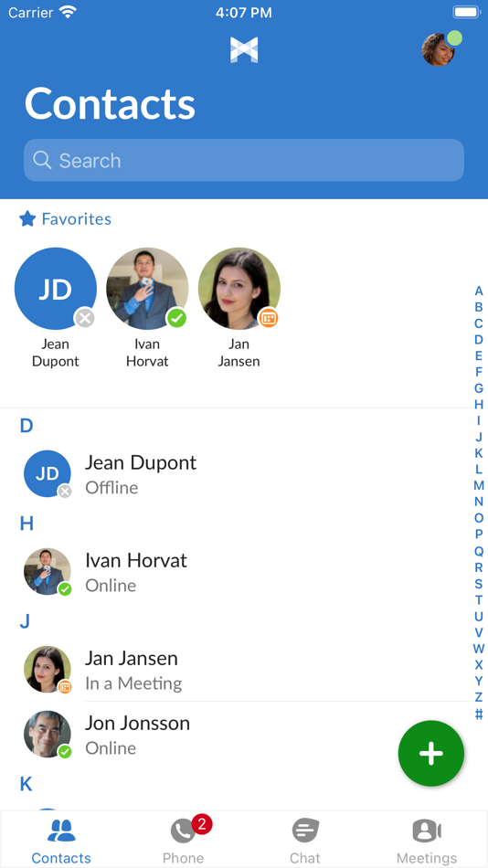Open Jean Dupont favorite avatar
Screen dimensions: 488x868
pyautogui.click(x=56, y=289)
